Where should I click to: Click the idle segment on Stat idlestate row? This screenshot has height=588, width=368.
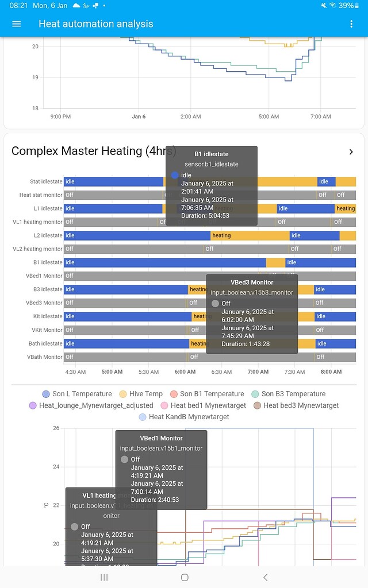115,181
